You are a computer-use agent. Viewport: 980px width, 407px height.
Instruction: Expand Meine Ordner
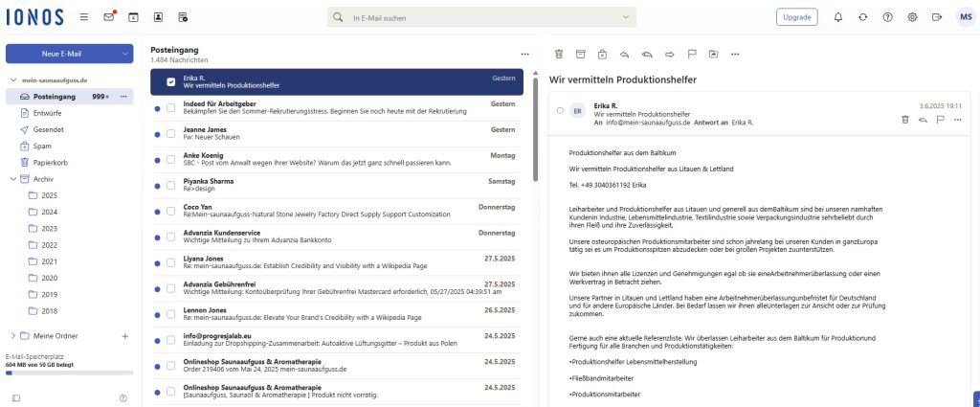(13, 336)
